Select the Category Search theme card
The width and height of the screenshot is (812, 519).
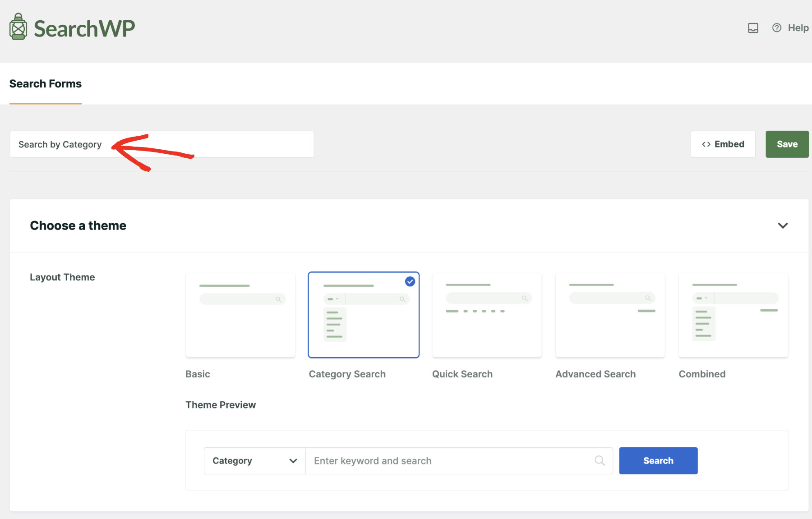[364, 314]
